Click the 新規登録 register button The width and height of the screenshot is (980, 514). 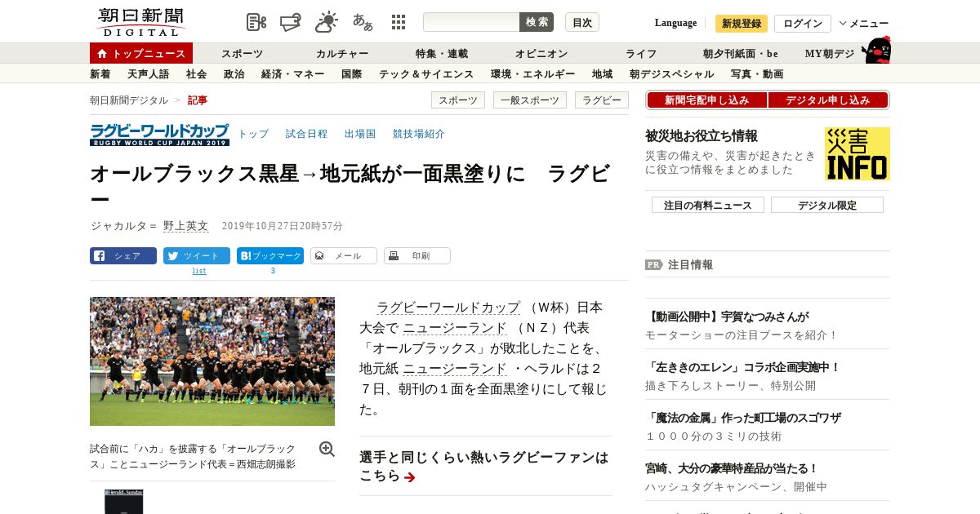pyautogui.click(x=742, y=23)
